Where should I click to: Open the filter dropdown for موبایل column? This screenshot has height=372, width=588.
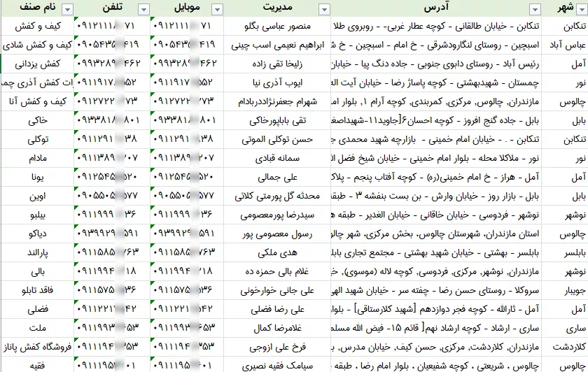(217, 9)
